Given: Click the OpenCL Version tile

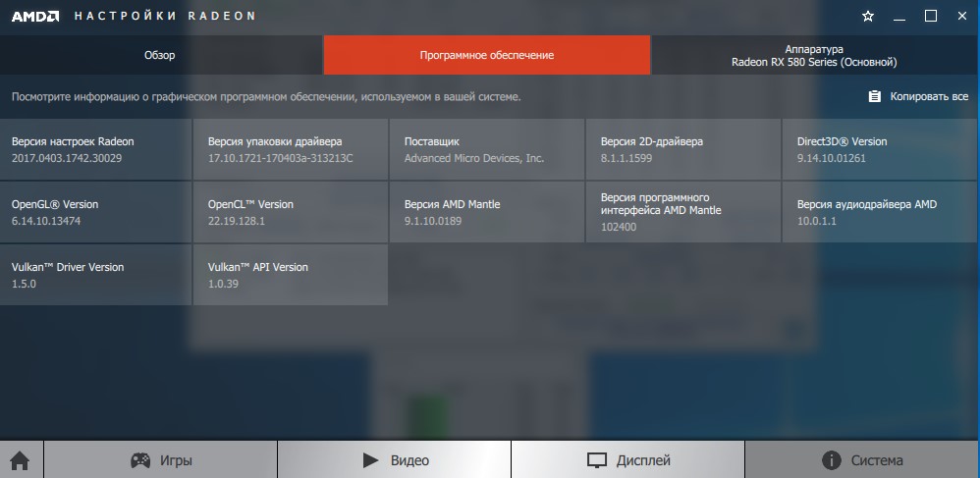Looking at the screenshot, I should (x=290, y=212).
